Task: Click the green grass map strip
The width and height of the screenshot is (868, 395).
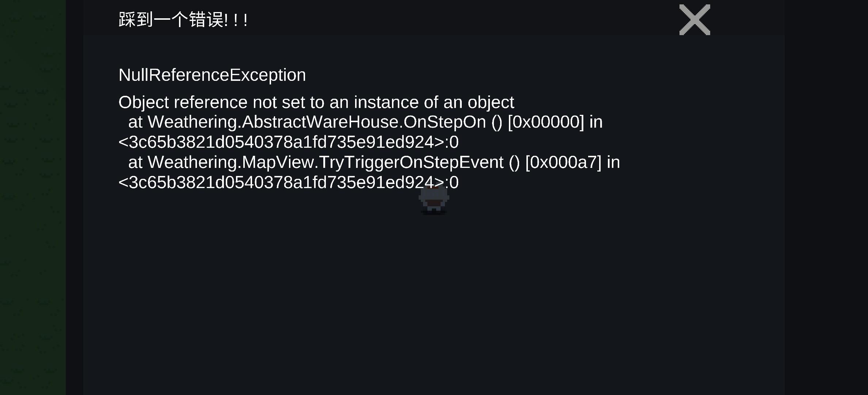Action: [33, 197]
